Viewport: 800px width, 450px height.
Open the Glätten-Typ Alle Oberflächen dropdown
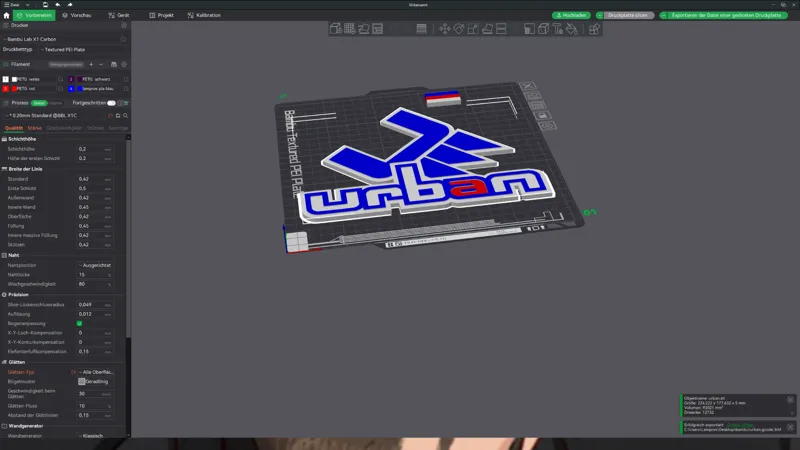pos(96,372)
